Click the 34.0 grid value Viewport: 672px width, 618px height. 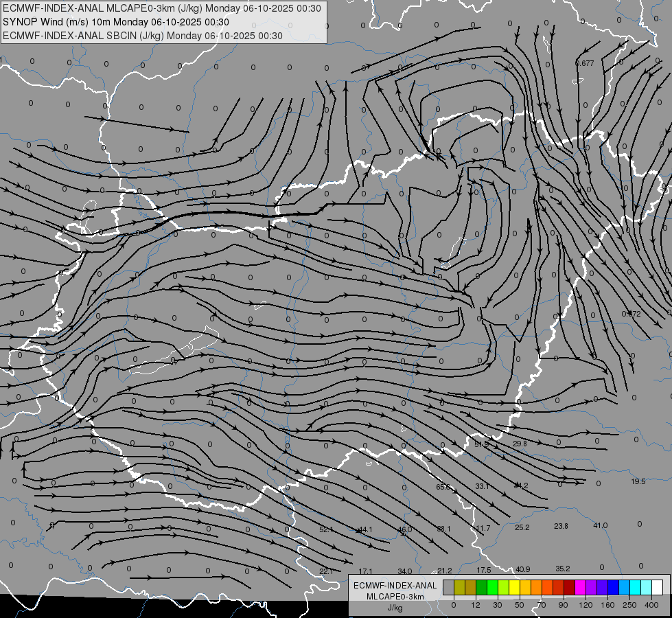pyautogui.click(x=405, y=571)
